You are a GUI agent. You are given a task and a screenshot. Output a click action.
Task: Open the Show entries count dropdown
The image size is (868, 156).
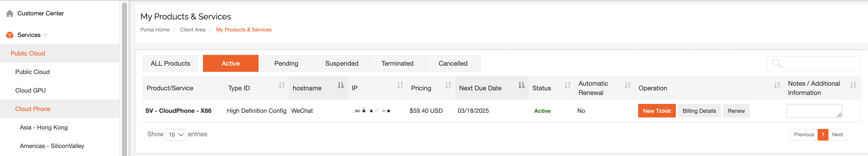coord(175,134)
